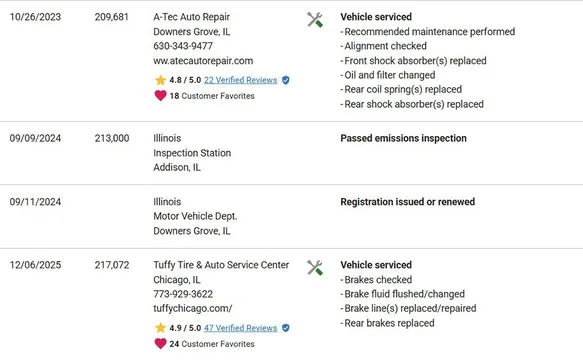The height and width of the screenshot is (360, 583).
Task: Visit www.atecautorepair.com website text
Action: click(x=203, y=61)
